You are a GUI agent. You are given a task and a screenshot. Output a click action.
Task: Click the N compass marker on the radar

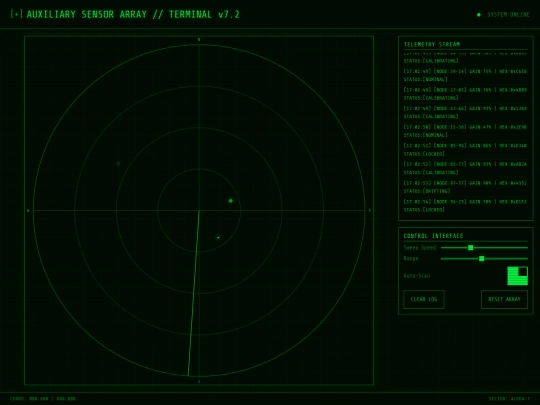199,40
